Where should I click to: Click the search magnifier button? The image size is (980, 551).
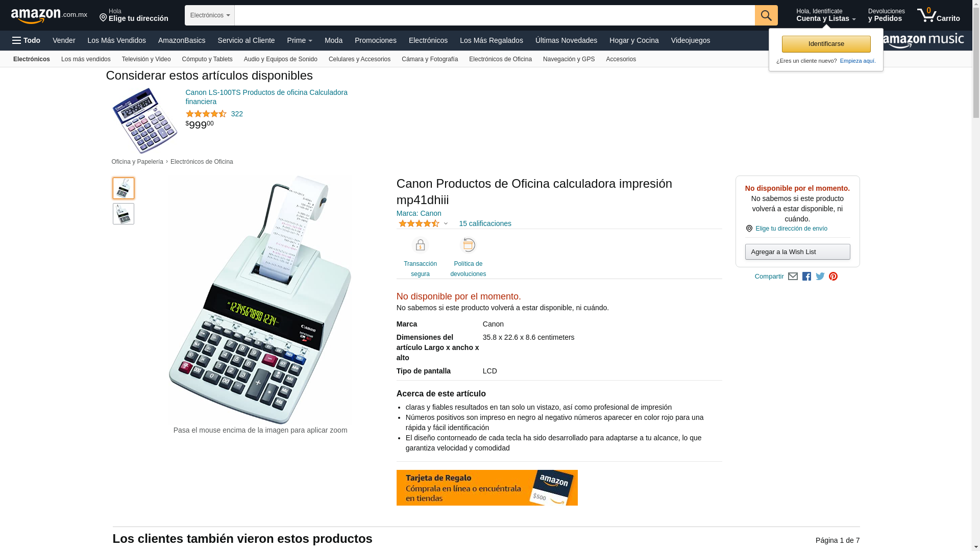pos(766,15)
